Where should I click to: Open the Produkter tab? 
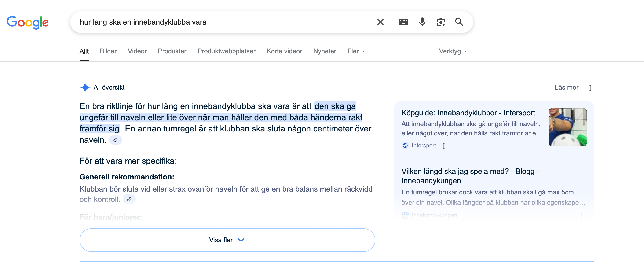[172, 51]
